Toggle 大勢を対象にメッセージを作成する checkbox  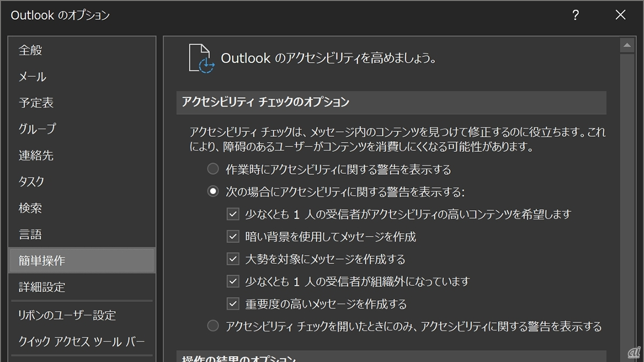click(233, 259)
